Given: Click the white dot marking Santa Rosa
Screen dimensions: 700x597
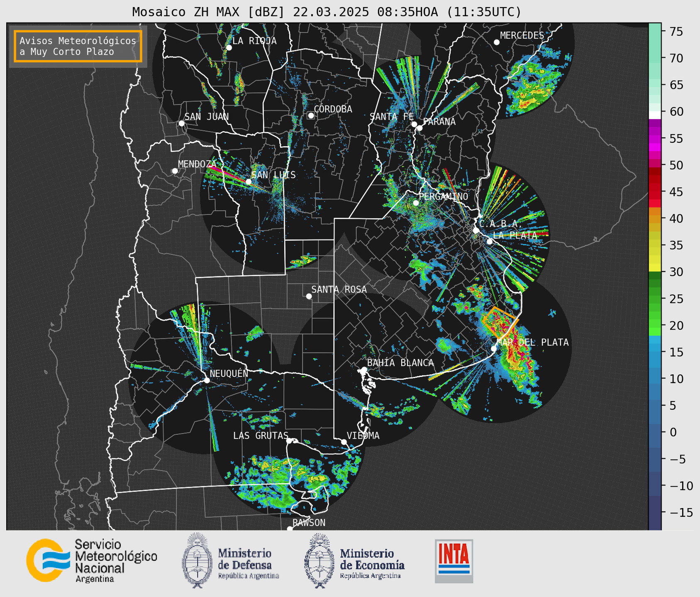Looking at the screenshot, I should click(x=309, y=296).
